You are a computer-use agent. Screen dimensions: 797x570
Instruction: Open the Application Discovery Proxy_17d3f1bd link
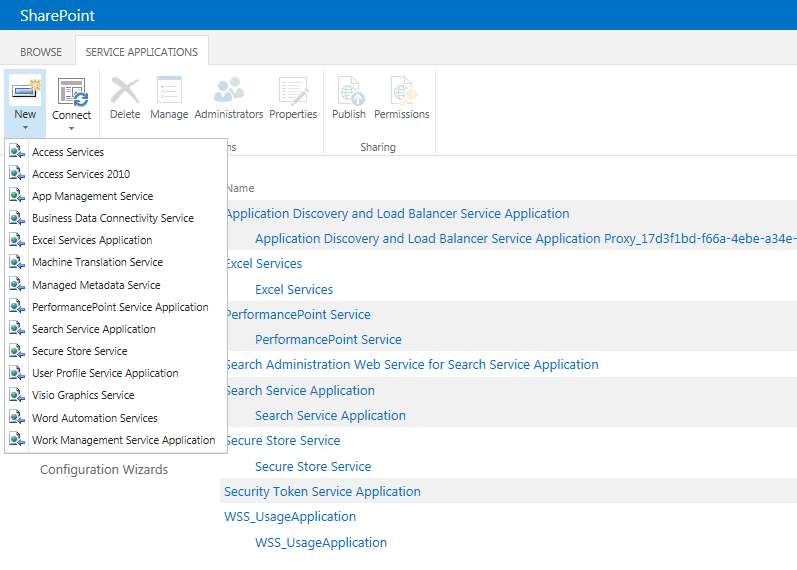[x=526, y=238]
